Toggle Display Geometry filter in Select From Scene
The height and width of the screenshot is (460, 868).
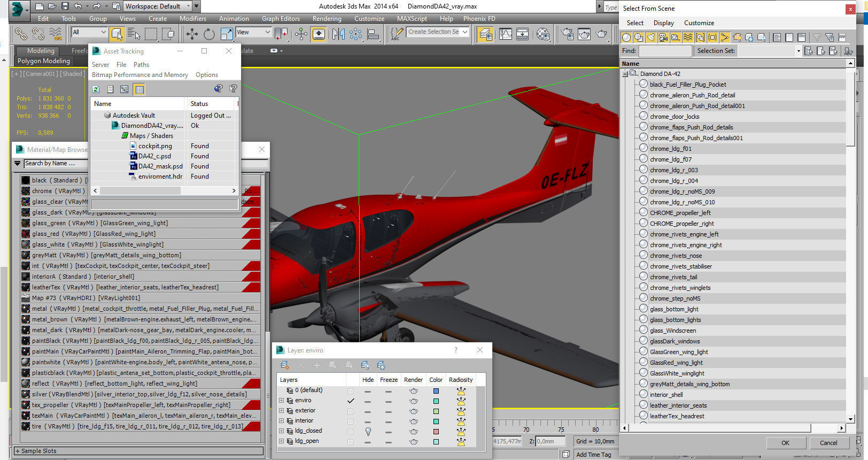pyautogui.click(x=626, y=37)
